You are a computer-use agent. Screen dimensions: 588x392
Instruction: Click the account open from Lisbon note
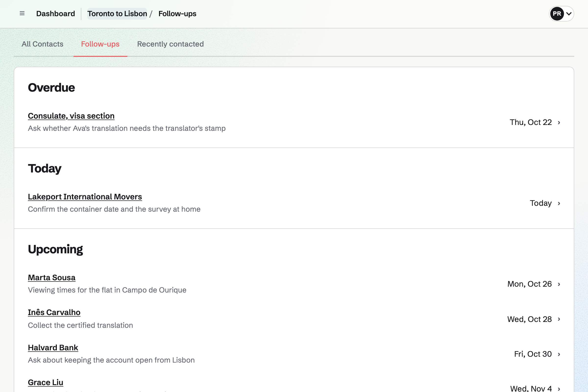coord(111,360)
